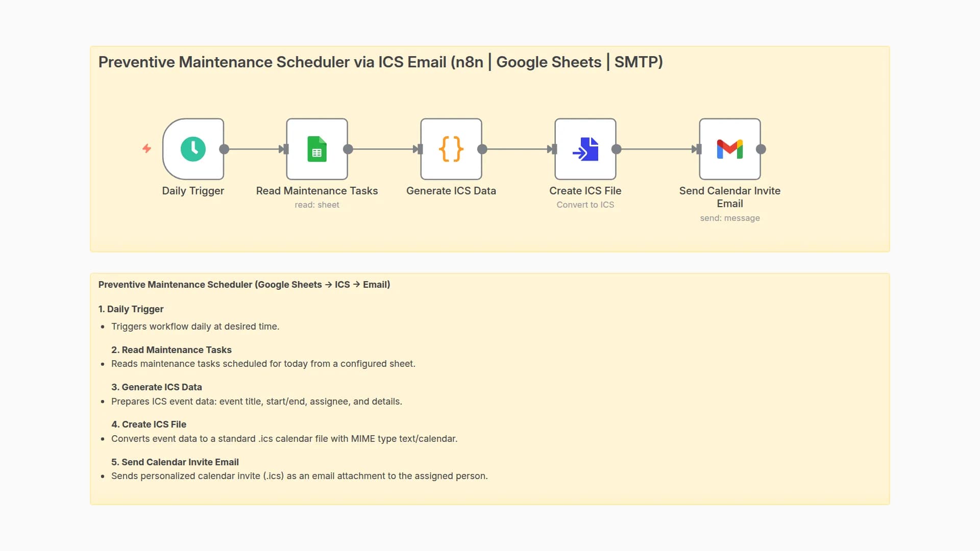Image resolution: width=980 pixels, height=551 pixels.
Task: Click Generate ICS Data input connector
Action: click(x=420, y=149)
